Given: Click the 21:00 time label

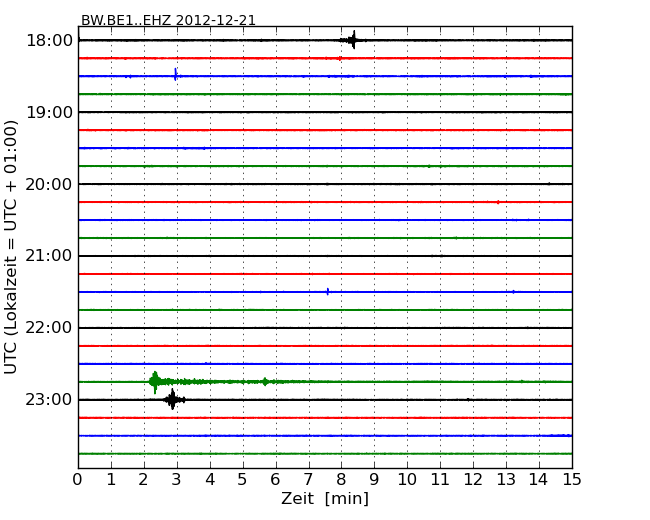Looking at the screenshot, I should coord(49,256).
